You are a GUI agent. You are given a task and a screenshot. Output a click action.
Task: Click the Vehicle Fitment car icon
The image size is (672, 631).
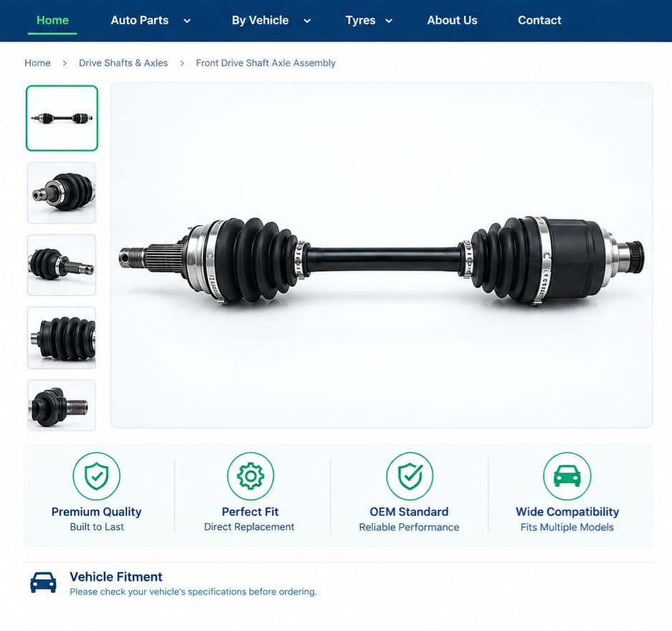(43, 582)
